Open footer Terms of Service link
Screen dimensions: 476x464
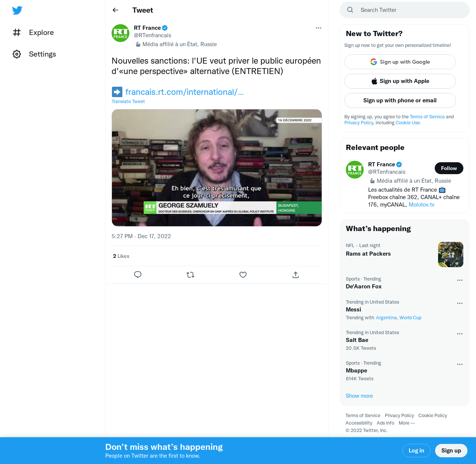363,416
